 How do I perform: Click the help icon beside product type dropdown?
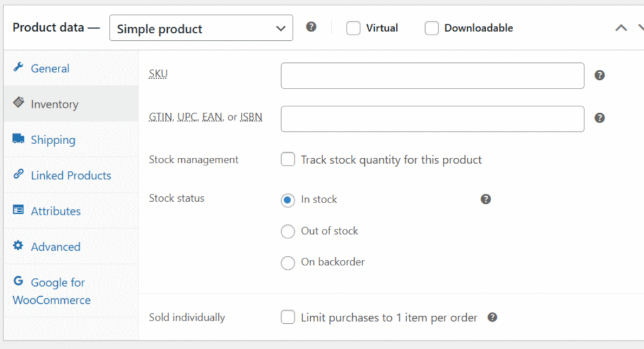311,28
